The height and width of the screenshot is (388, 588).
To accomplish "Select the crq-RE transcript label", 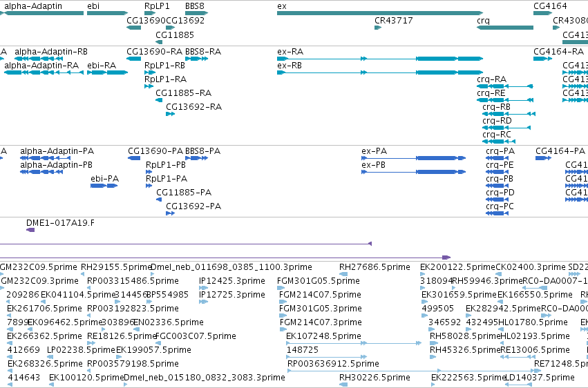I will (x=491, y=93).
